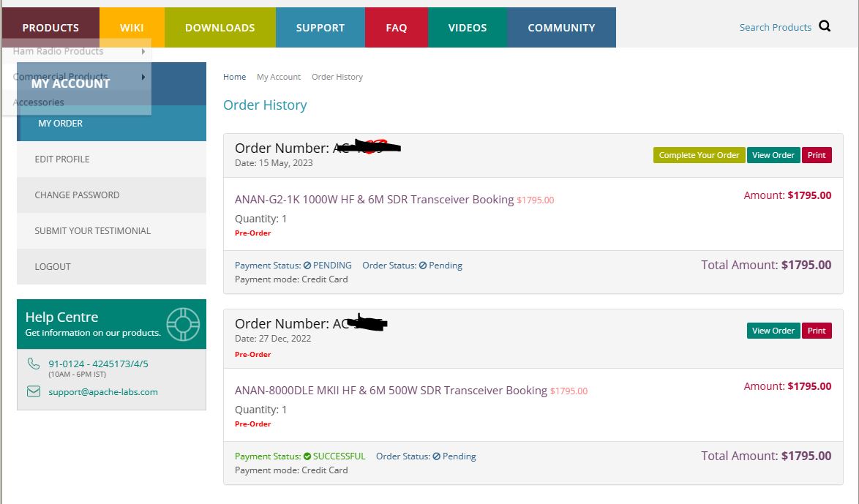Click Order Status pending icon, 15 May order

[423, 265]
